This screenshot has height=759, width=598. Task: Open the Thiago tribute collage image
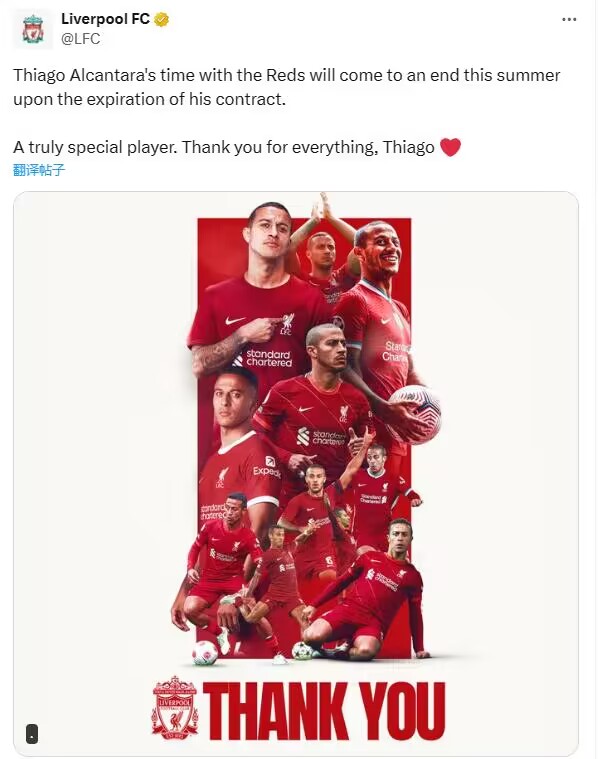296,473
